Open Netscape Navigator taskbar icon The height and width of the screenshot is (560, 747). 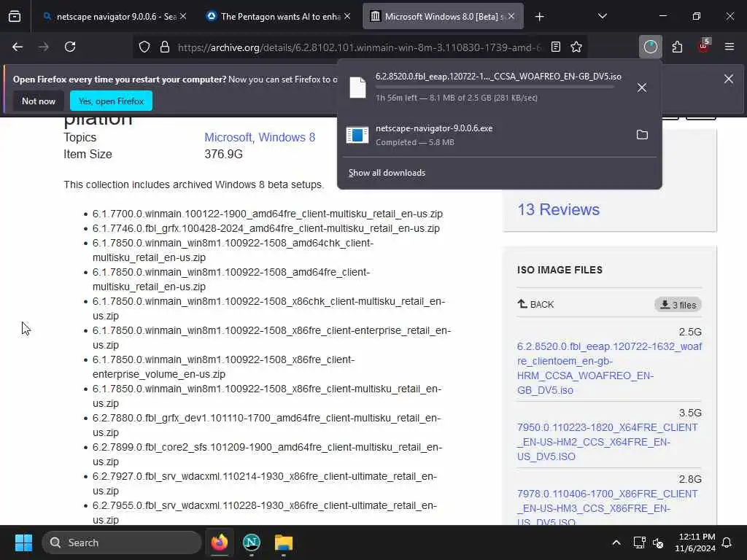coord(252,542)
